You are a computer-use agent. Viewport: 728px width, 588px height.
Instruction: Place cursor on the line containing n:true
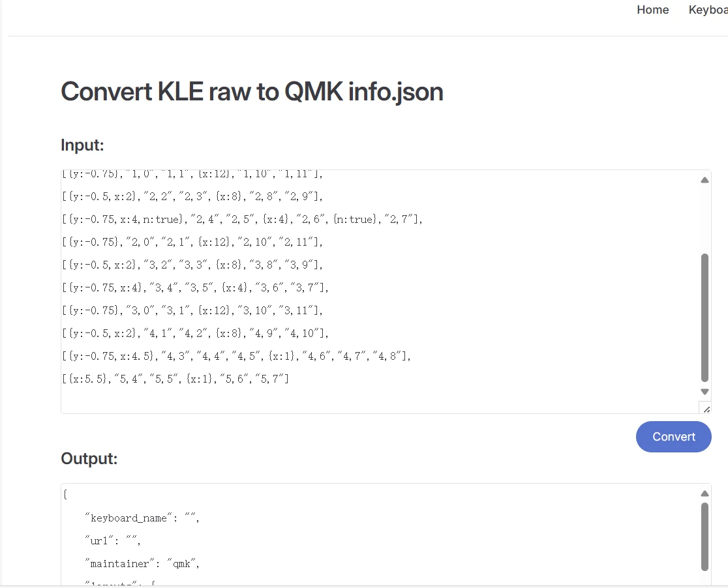[x=243, y=219]
